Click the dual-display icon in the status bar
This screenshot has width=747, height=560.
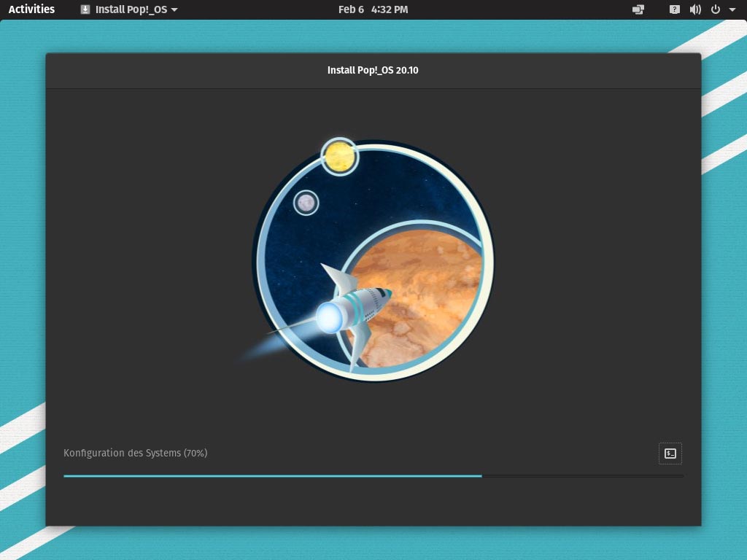click(638, 9)
